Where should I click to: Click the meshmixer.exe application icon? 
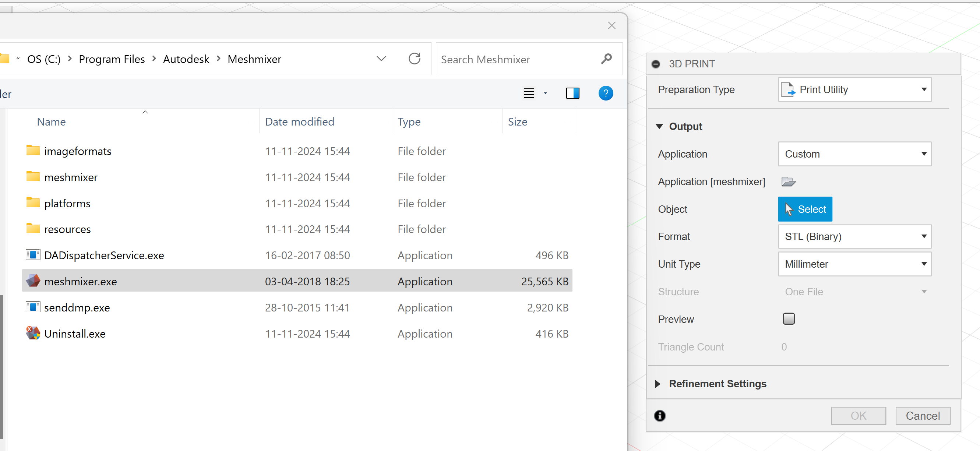point(33,281)
